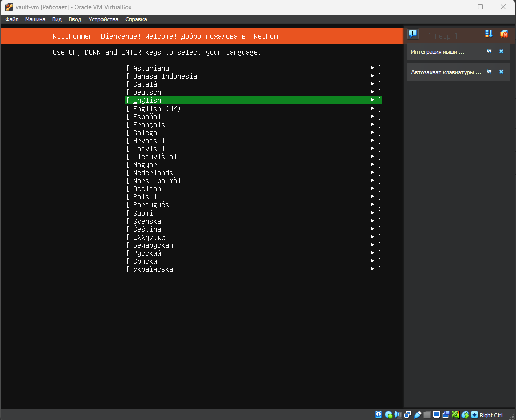Click the hard disk activity status icon
The height and width of the screenshot is (420, 516).
click(x=379, y=415)
